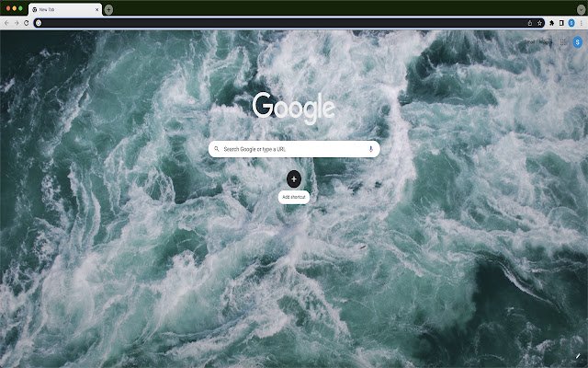Reload the page with the refresh icon
Image resolution: width=588 pixels, height=368 pixels.
27,23
